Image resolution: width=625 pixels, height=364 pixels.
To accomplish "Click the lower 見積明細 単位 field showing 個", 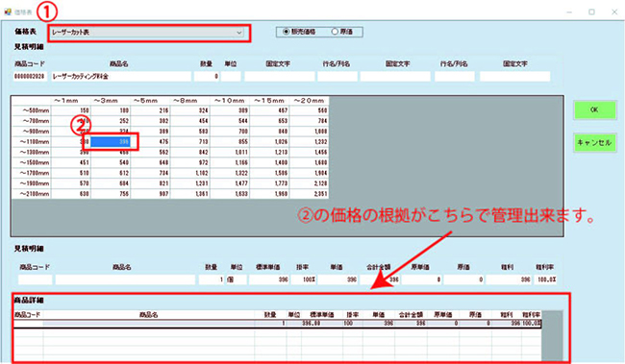I will click(236, 279).
